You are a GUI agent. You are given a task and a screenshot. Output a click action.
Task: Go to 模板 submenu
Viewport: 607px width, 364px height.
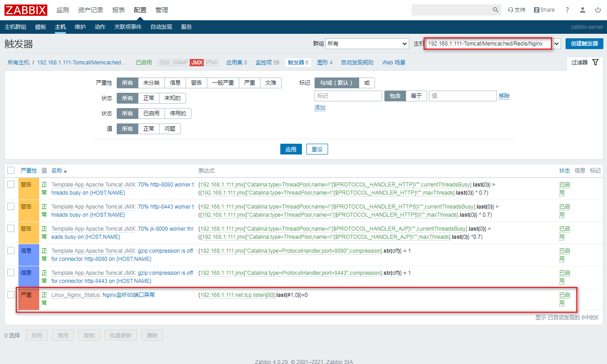[41, 27]
